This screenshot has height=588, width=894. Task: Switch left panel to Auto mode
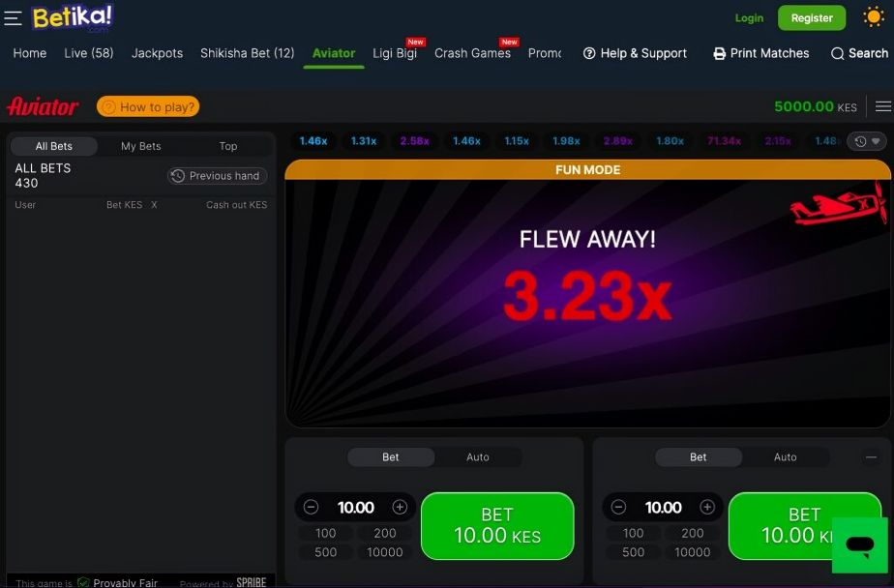click(478, 456)
